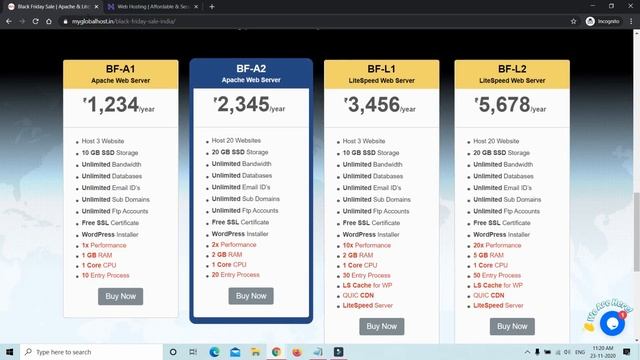Open the Windows Start menu
This screenshot has width=640, height=360.
pyautogui.click(x=10, y=352)
